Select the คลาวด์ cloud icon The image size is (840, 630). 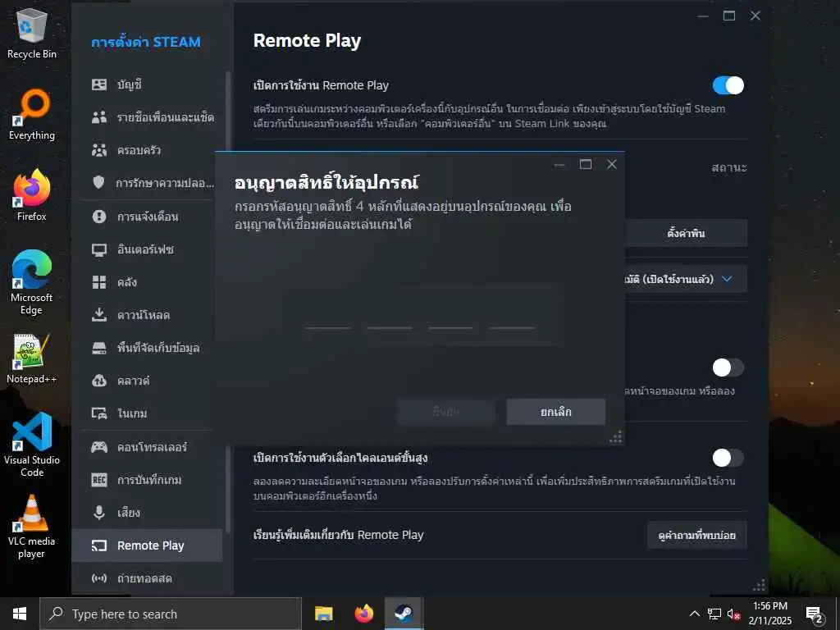pos(99,381)
